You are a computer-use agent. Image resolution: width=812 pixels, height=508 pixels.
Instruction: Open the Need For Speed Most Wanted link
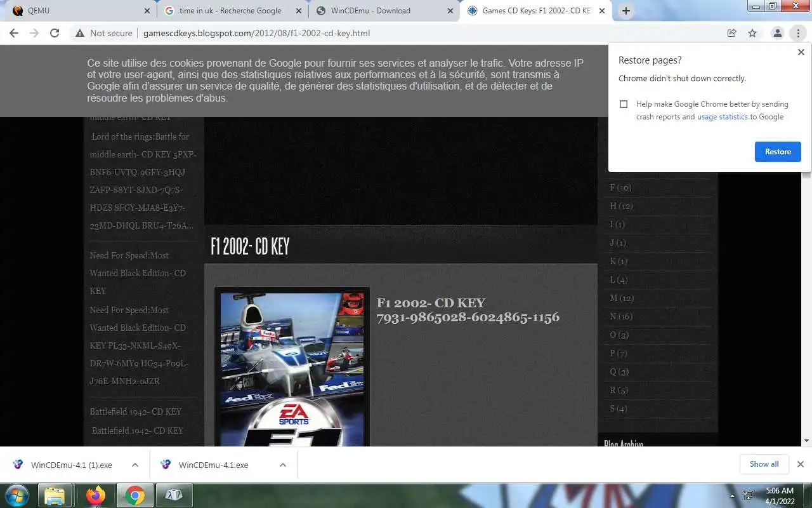pos(138,273)
